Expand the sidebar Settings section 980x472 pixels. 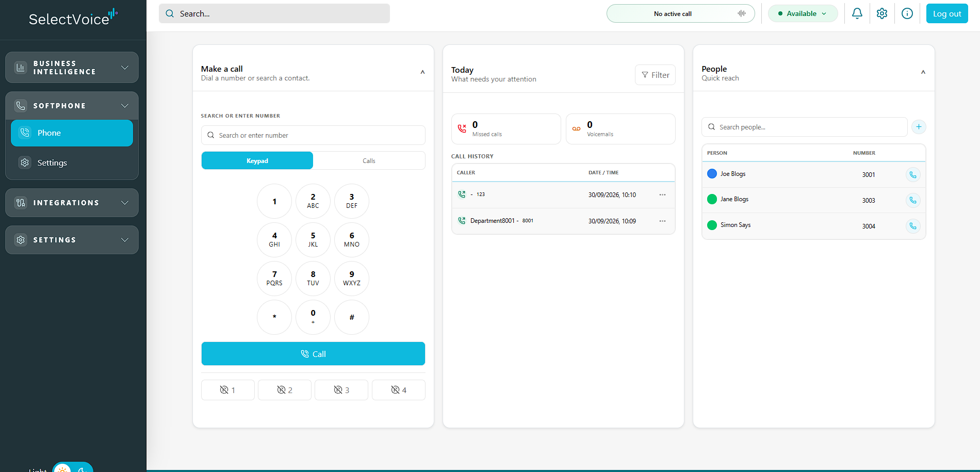[x=72, y=240]
